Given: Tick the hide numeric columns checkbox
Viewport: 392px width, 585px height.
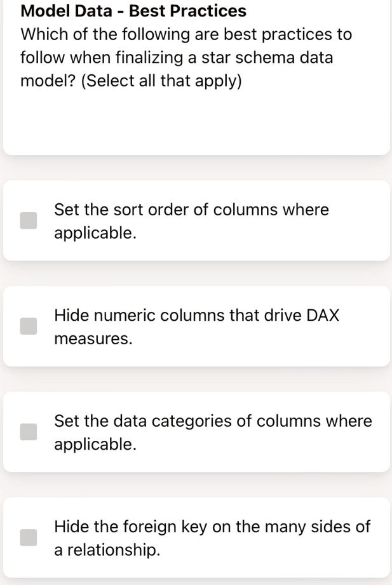Looking at the screenshot, I should 29,326.
